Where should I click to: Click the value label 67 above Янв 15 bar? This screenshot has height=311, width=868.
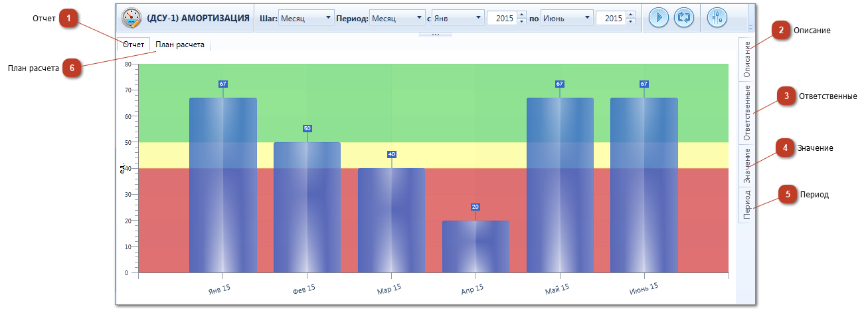[223, 84]
